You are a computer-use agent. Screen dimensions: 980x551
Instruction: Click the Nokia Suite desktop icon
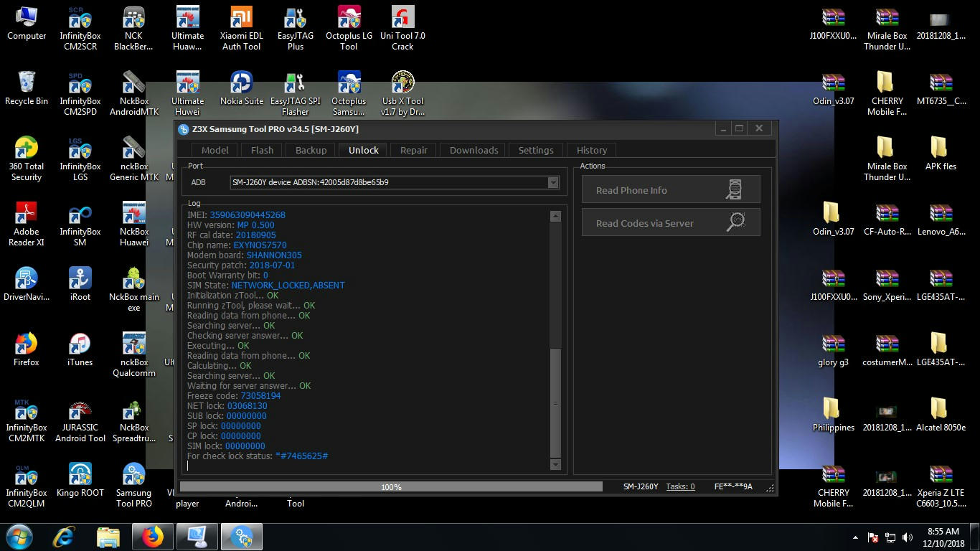241,89
